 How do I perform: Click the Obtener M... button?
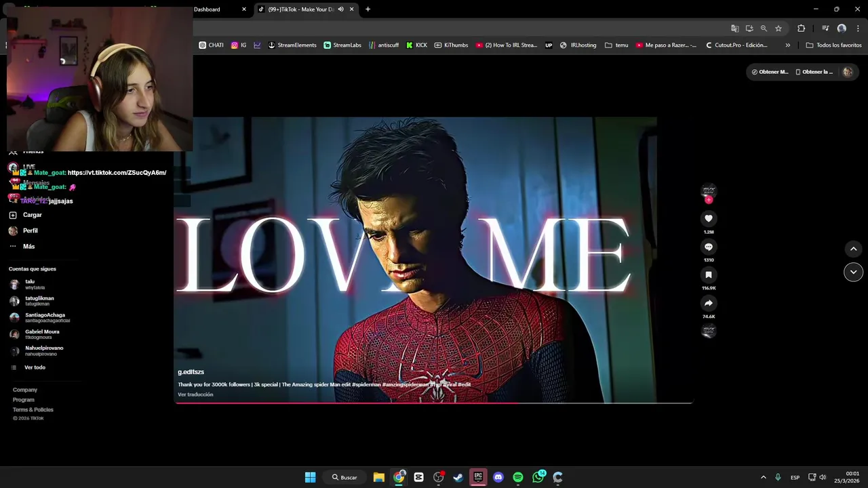770,72
